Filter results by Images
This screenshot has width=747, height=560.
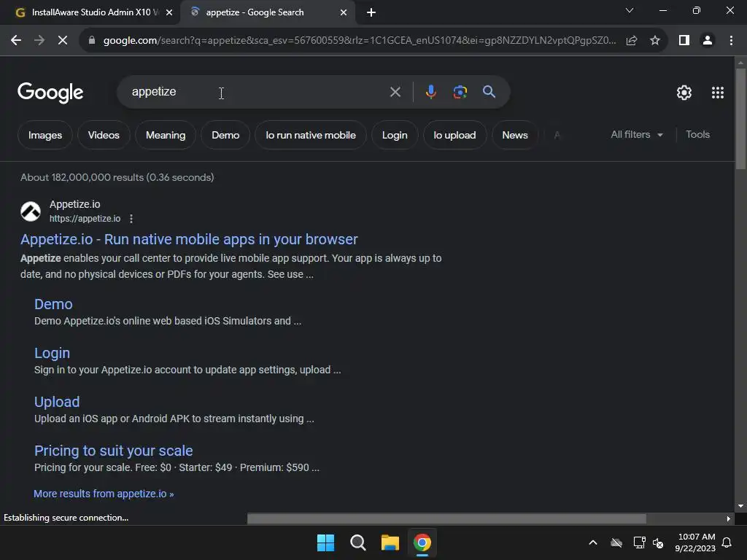tap(44, 135)
